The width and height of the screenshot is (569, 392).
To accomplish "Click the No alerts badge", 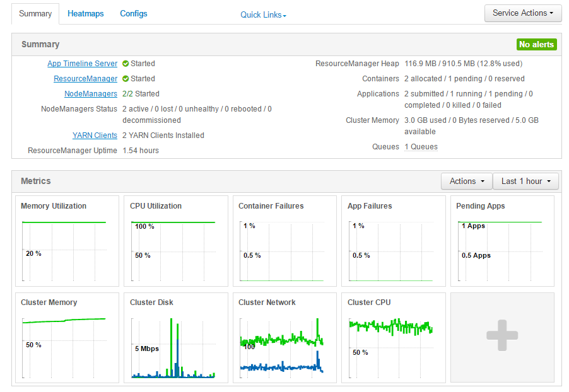I will (537, 44).
